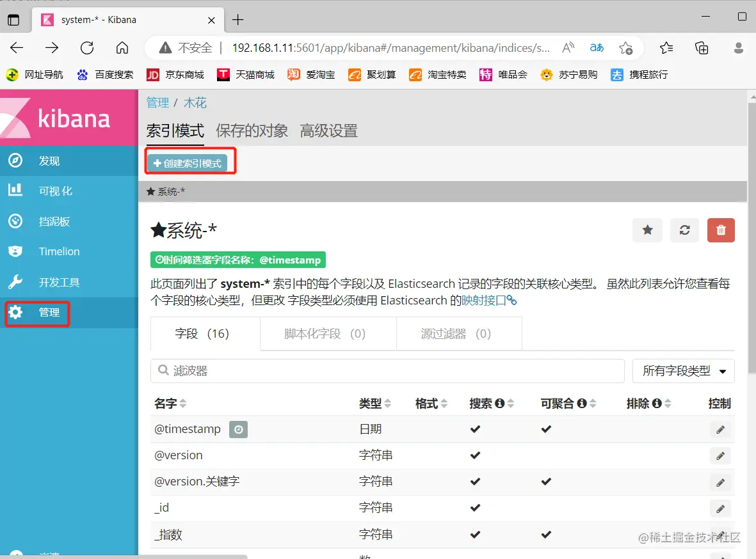756x559 pixels.
Task: Open the browser home page
Action: (122, 48)
